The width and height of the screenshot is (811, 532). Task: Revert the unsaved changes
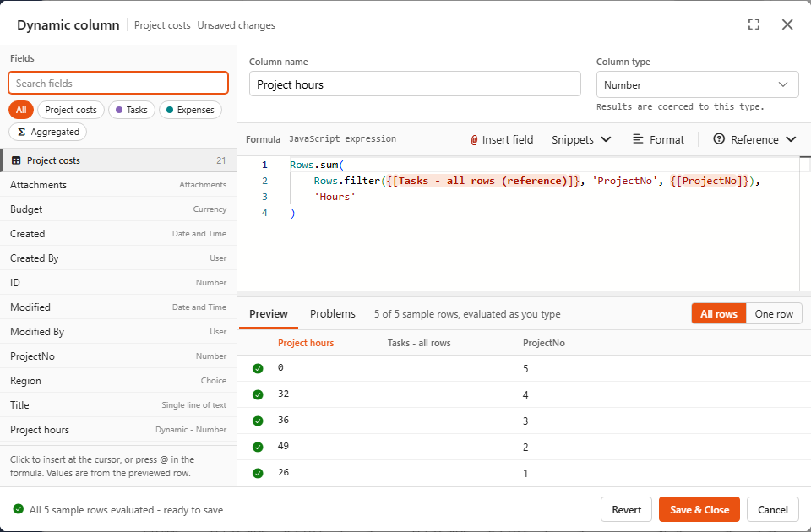626,510
